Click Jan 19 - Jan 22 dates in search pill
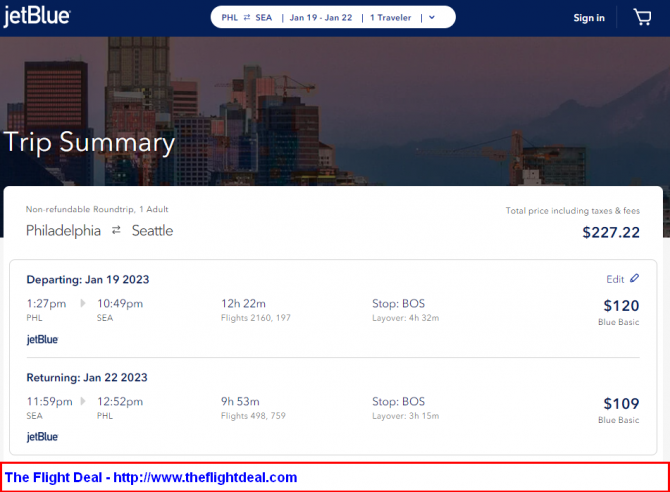The height and width of the screenshot is (492, 670). pos(321,18)
